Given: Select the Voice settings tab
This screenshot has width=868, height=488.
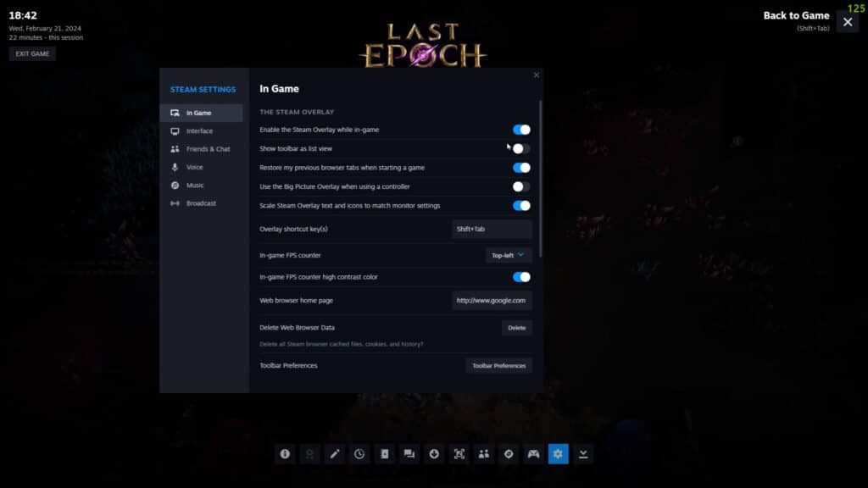Looking at the screenshot, I should (201, 167).
